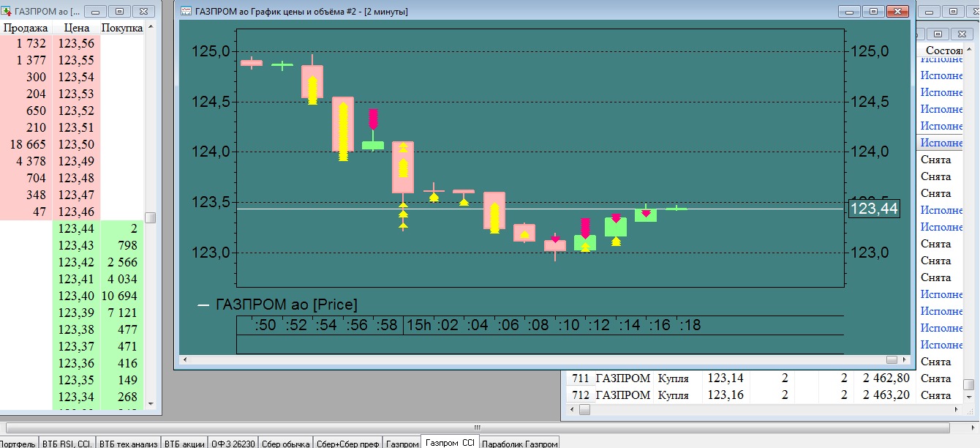Viewport: 980px width, 448px height.
Task: Close the ГАЗПРОМ ао order book window
Action: click(144, 11)
